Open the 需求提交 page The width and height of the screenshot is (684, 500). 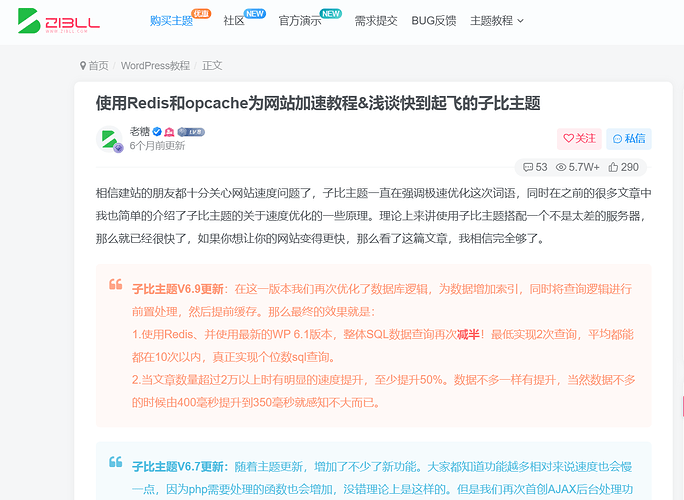[x=376, y=21]
